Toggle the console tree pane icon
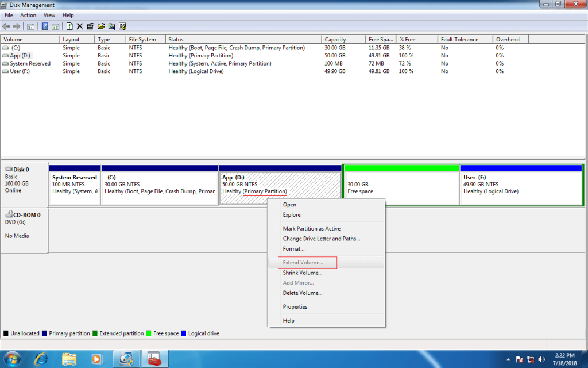This screenshot has width=588, height=368. point(30,26)
